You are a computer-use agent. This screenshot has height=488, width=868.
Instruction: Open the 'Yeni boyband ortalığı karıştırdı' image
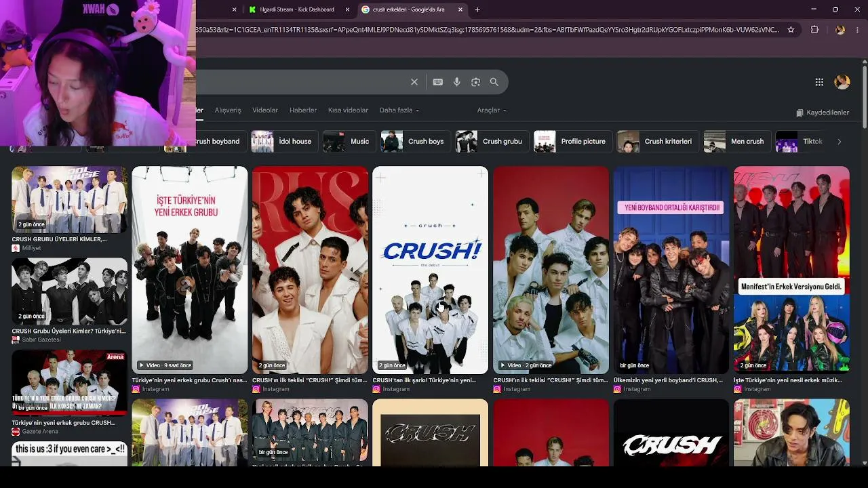point(671,270)
